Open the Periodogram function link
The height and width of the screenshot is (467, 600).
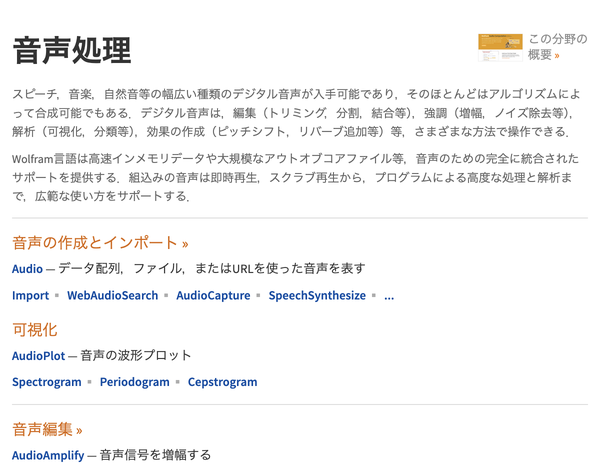click(x=134, y=382)
